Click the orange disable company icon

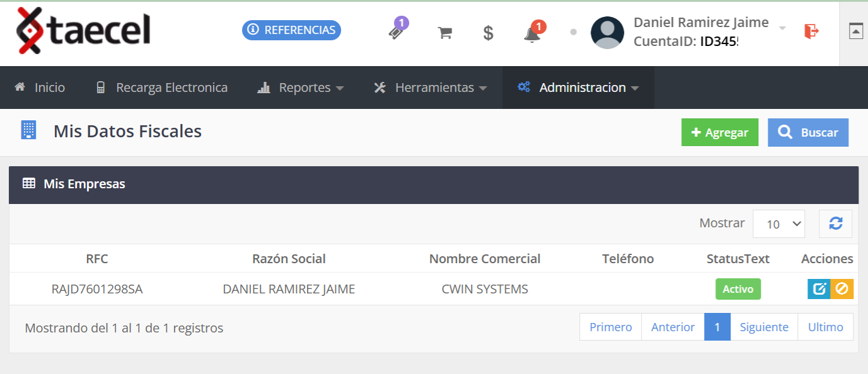(x=842, y=289)
